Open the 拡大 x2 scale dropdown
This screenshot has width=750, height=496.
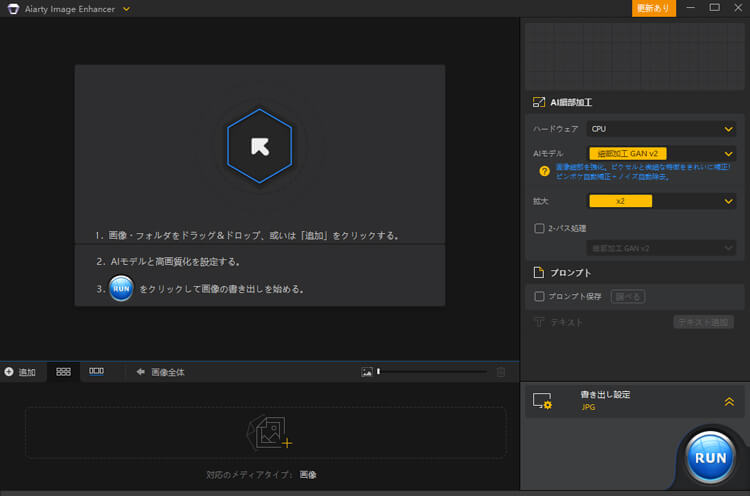click(662, 201)
